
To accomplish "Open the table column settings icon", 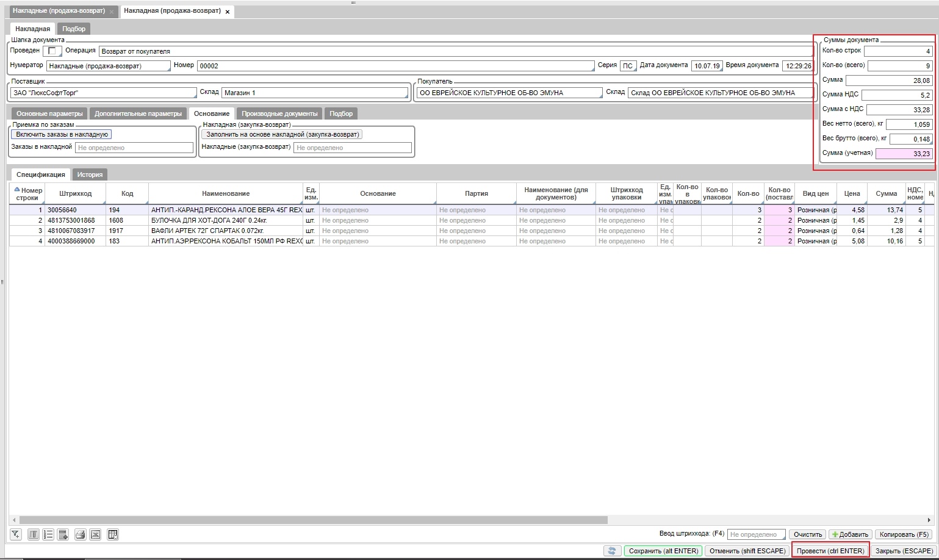I will coord(34,534).
